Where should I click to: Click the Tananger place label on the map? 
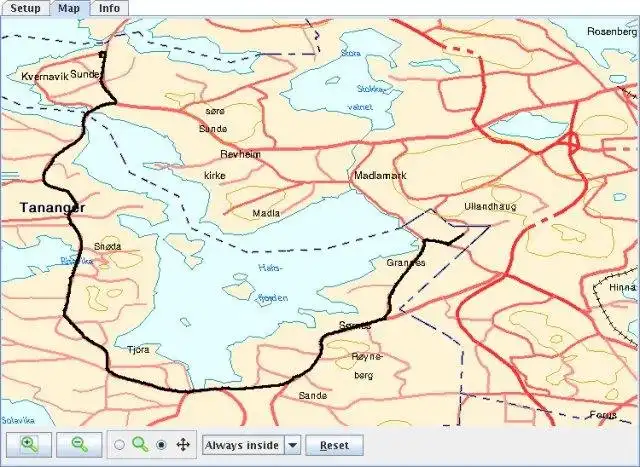pyautogui.click(x=53, y=207)
